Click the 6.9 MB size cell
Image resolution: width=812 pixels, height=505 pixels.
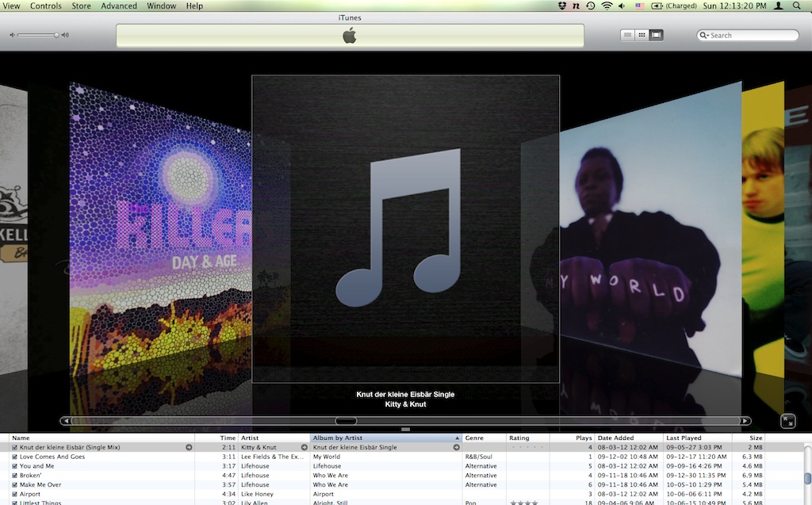click(752, 476)
